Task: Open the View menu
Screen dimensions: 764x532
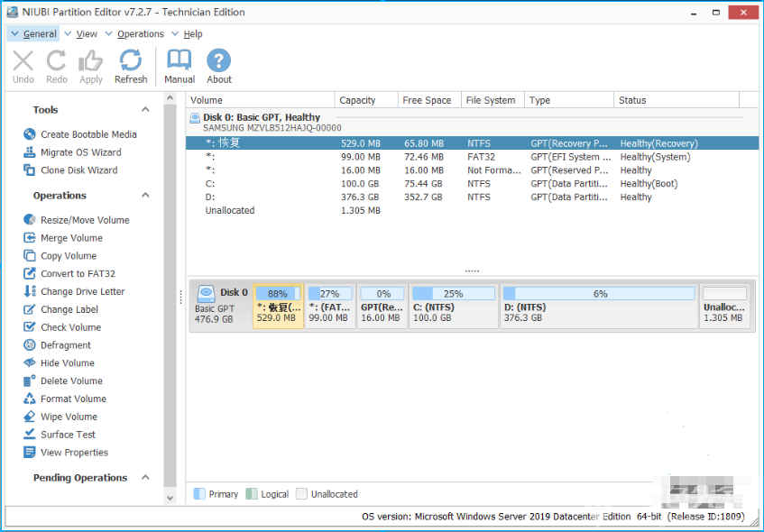Action: point(81,33)
